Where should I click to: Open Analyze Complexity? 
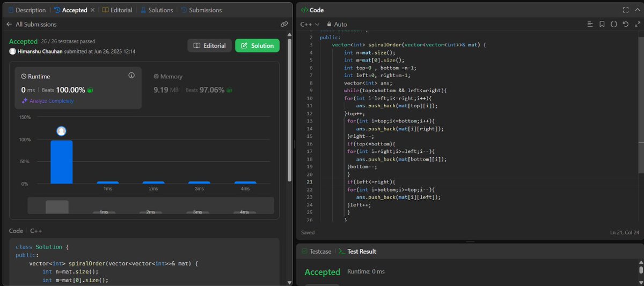[48, 101]
